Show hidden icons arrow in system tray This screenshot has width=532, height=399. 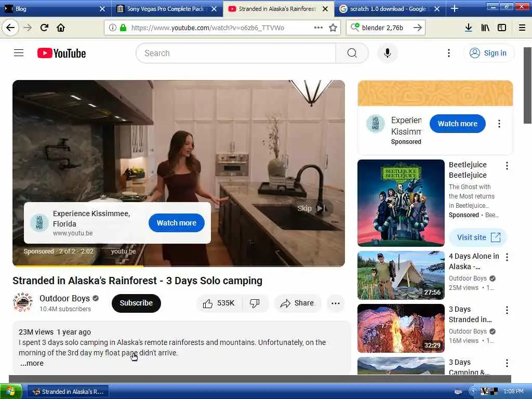[x=473, y=392]
